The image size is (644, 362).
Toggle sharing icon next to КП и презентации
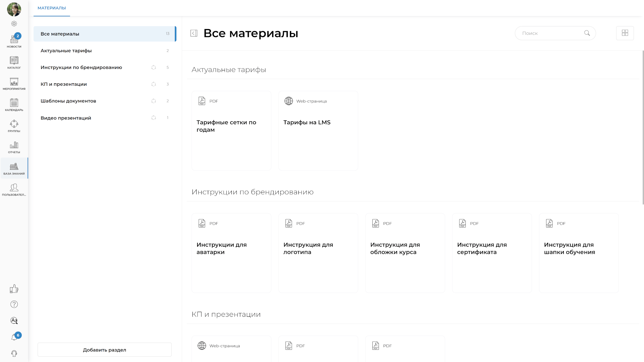(153, 84)
